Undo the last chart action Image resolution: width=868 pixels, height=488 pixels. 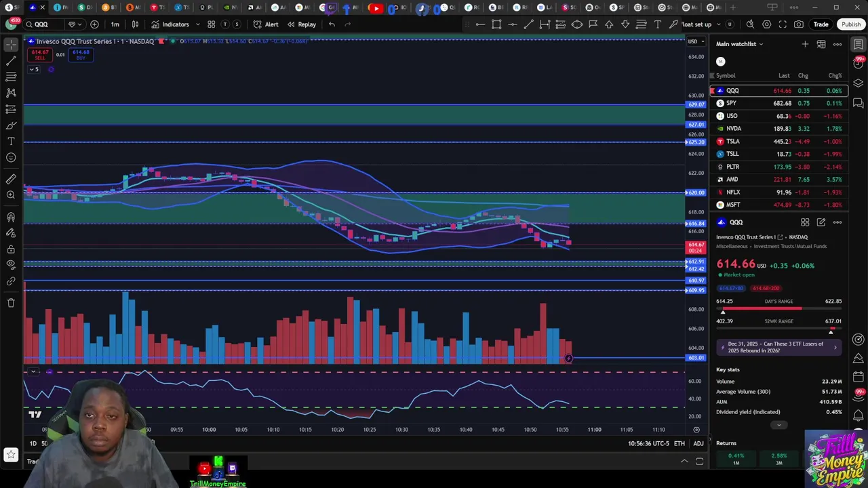(332, 24)
